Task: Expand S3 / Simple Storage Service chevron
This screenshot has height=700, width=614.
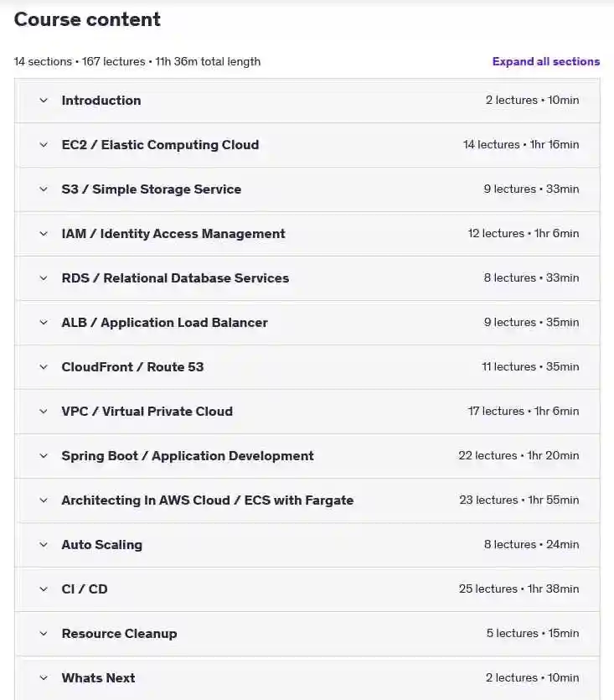Action: [x=44, y=189]
